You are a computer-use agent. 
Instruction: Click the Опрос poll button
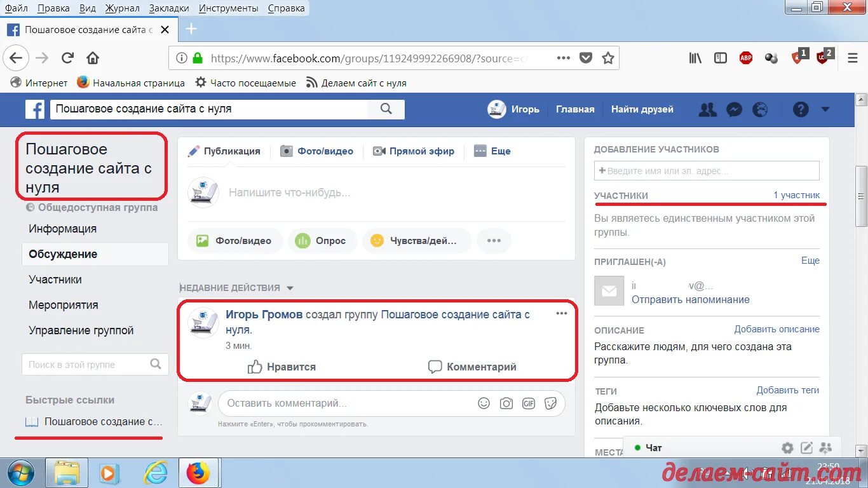[x=322, y=241]
